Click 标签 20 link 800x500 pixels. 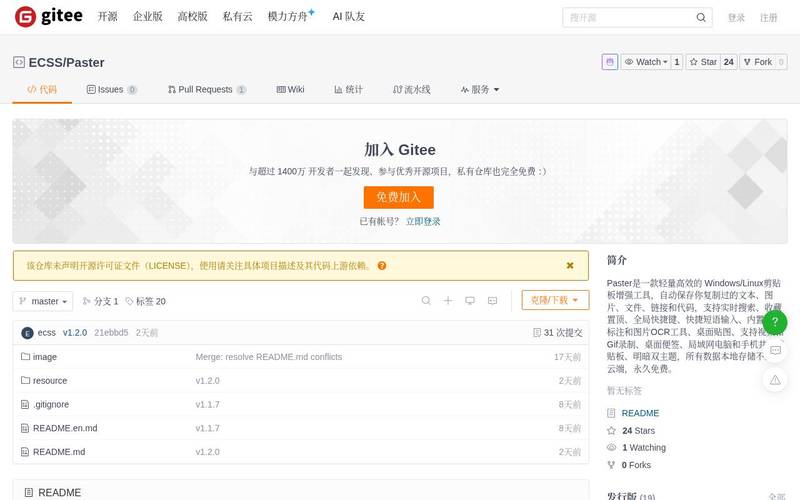coord(146,302)
